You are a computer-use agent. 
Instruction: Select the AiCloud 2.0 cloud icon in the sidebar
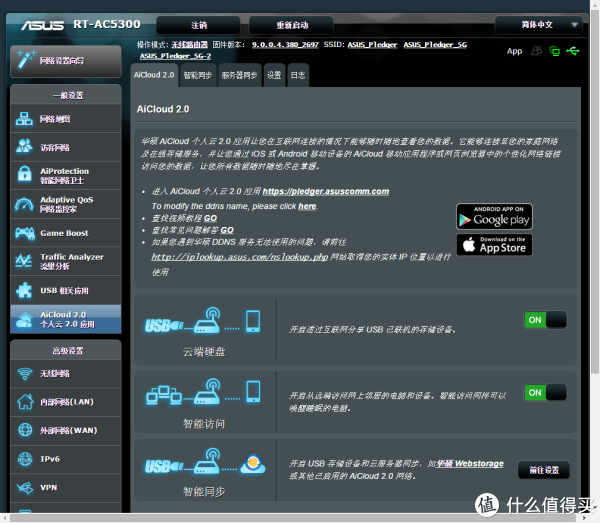24,319
